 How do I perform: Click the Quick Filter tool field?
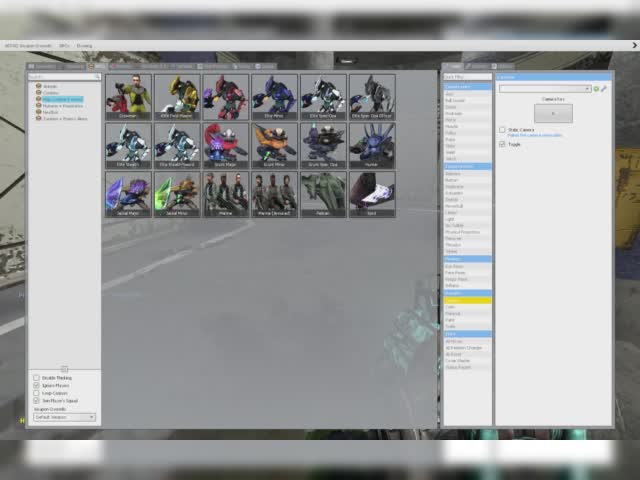(468, 77)
